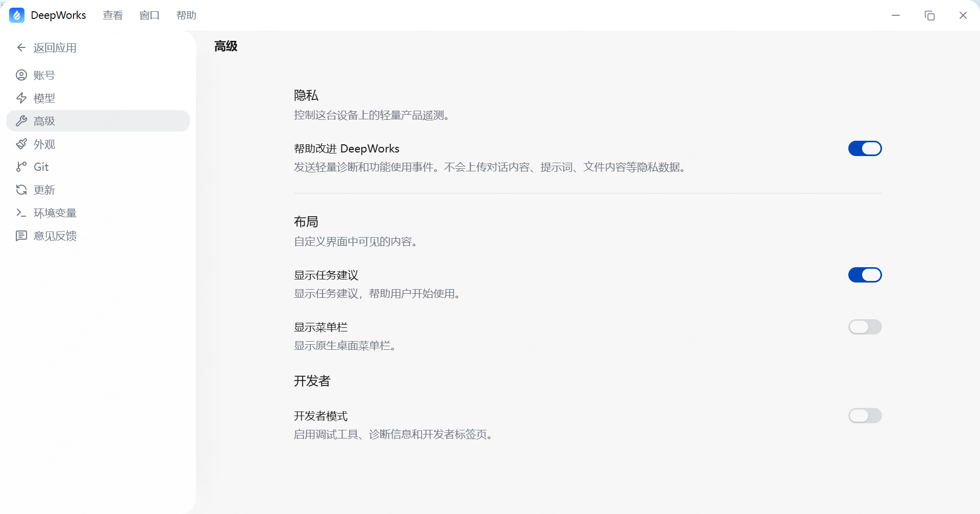The height and width of the screenshot is (514, 980).
Task: Open the 窗口 menu
Action: click(150, 15)
